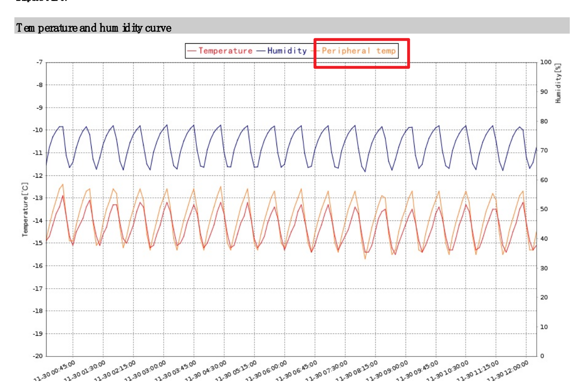
Task: Click the red Temperature legend line swatch
Action: coord(192,50)
